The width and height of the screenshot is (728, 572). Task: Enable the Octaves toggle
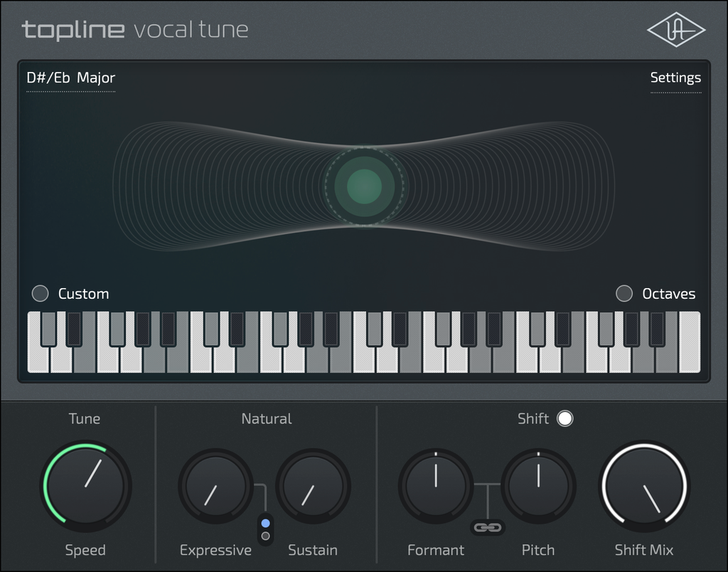point(624,293)
